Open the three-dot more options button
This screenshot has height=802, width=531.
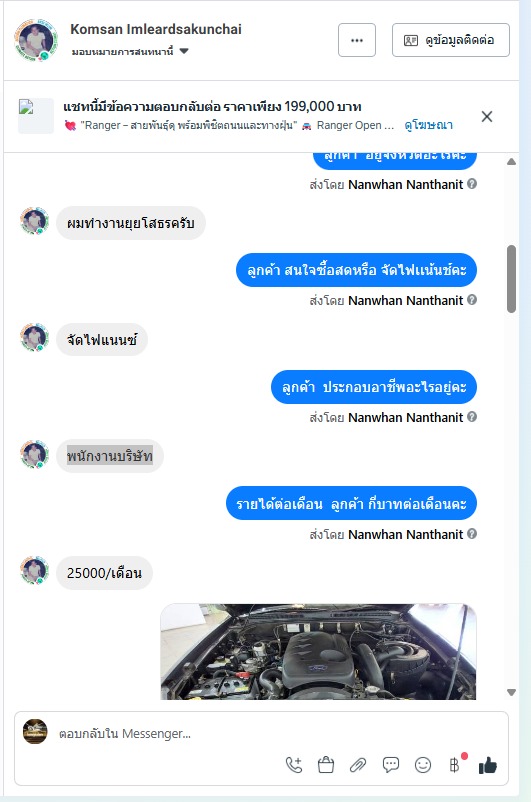357,40
